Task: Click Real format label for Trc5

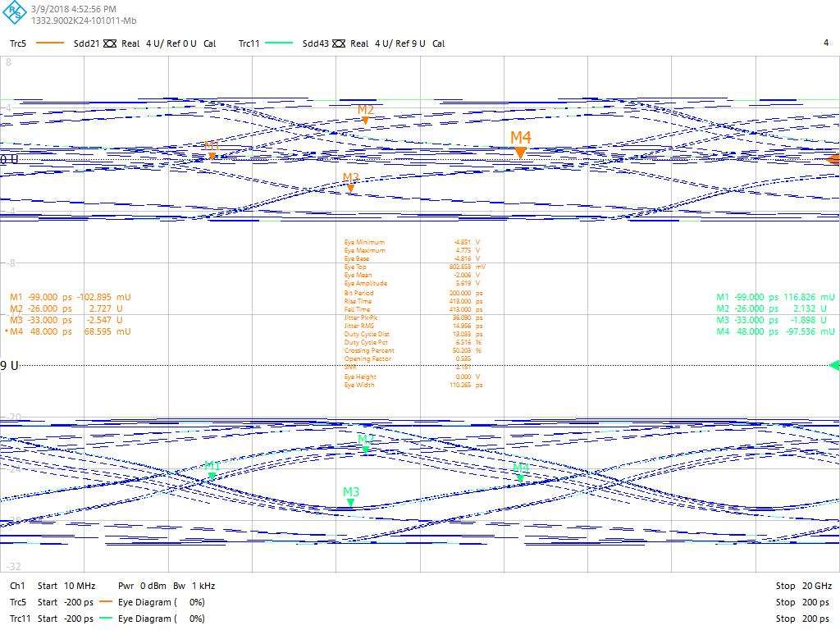Action: tap(130, 43)
